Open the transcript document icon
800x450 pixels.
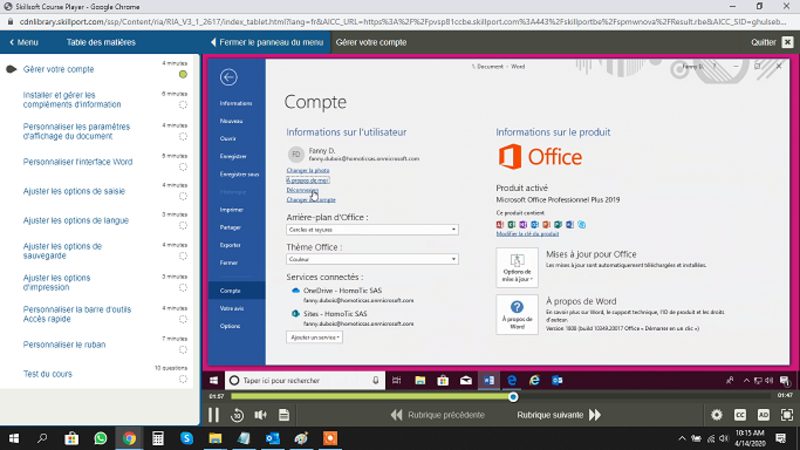(x=284, y=415)
